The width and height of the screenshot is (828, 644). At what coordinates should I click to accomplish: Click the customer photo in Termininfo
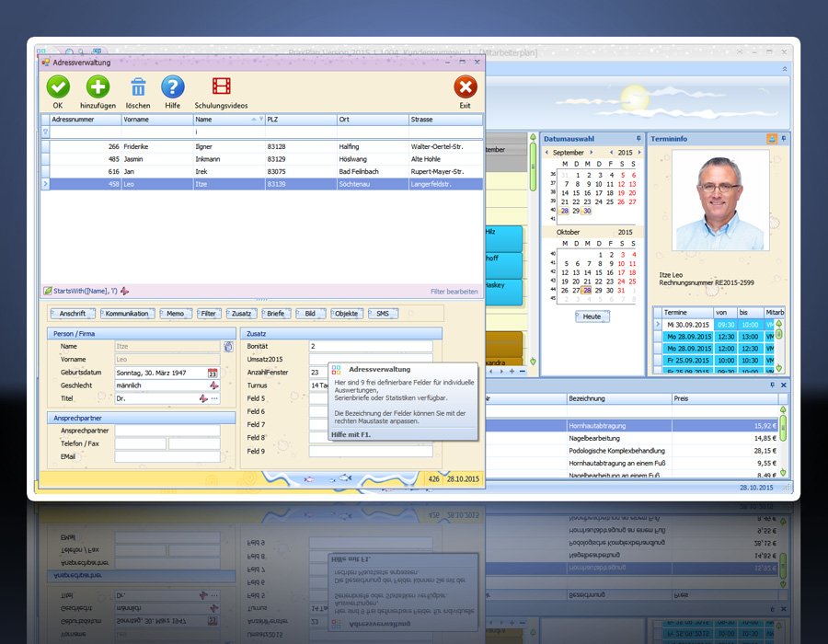pyautogui.click(x=720, y=201)
